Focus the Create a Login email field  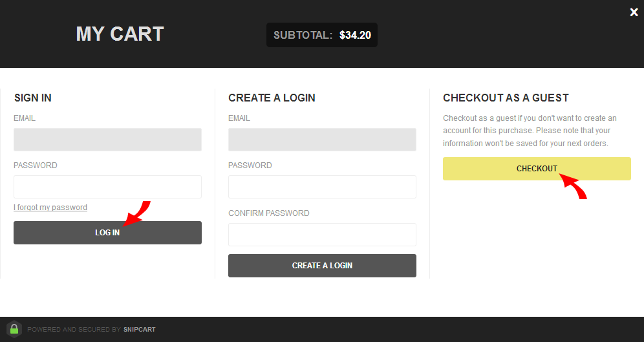point(322,140)
